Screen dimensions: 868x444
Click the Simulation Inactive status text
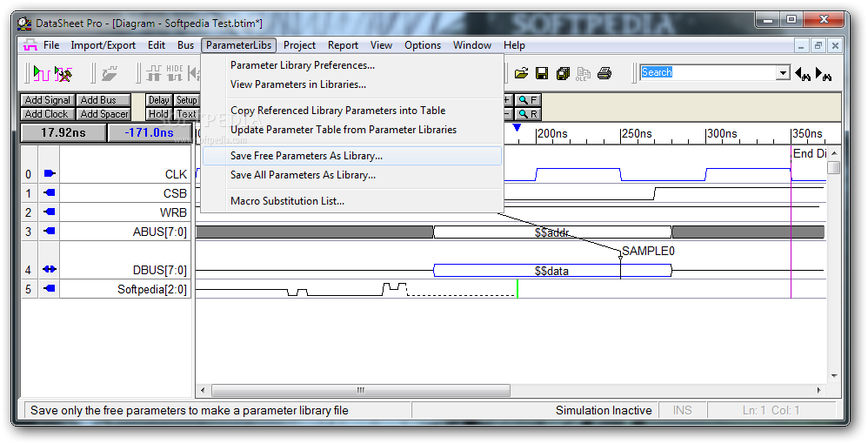(x=604, y=410)
